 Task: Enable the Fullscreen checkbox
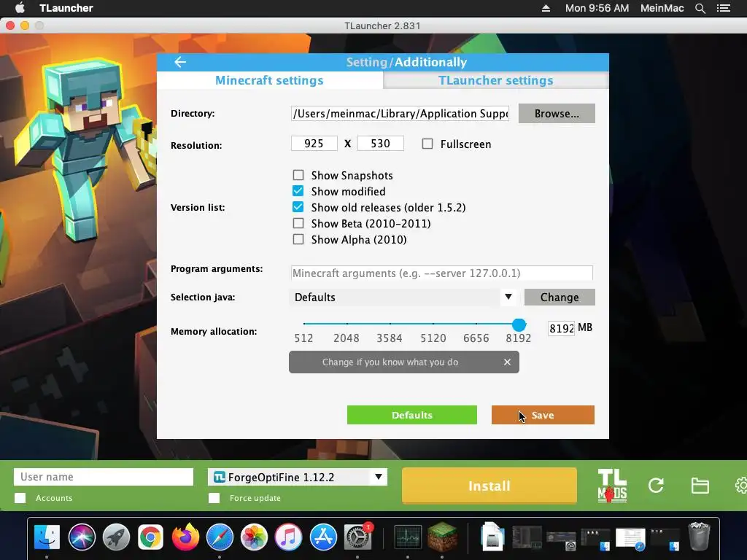tap(427, 144)
